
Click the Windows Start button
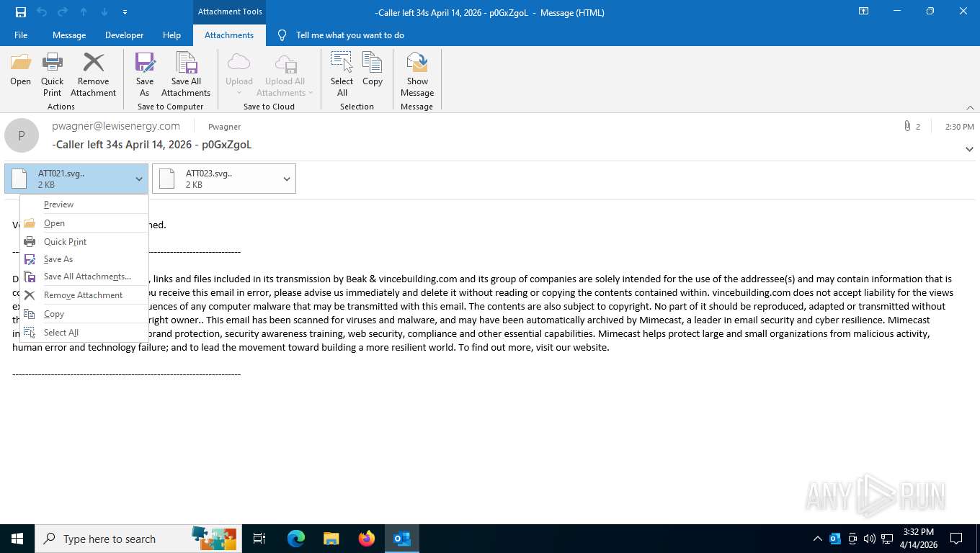point(17,539)
